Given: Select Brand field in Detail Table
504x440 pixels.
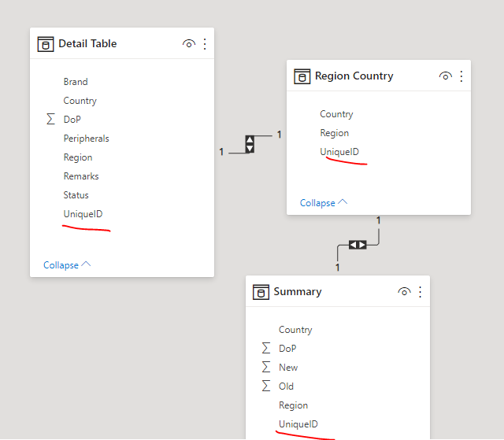Looking at the screenshot, I should [x=76, y=82].
